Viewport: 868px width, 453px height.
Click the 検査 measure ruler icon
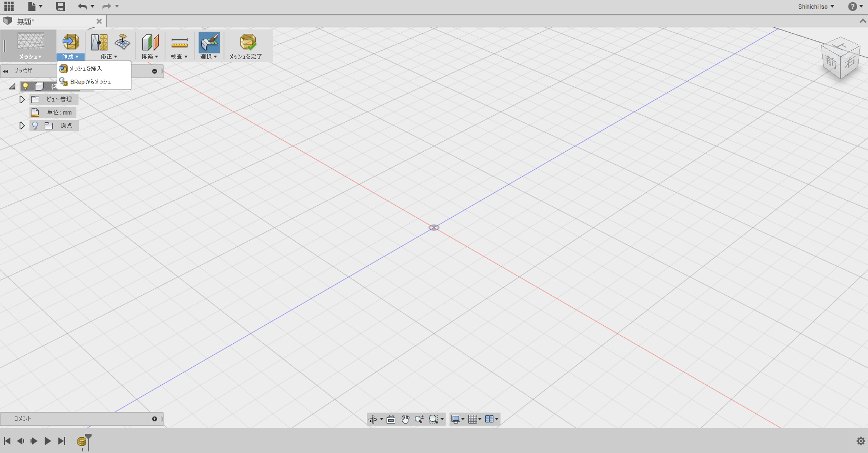(x=179, y=42)
